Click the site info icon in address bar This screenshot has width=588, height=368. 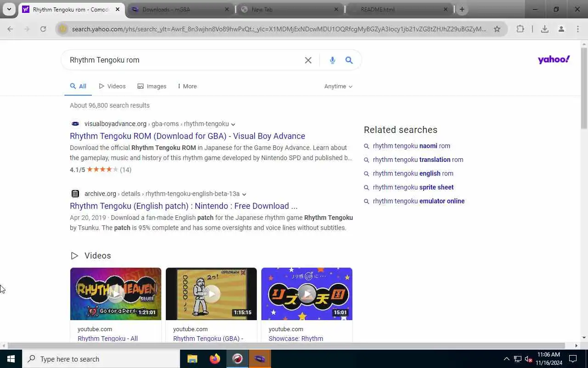pyautogui.click(x=63, y=29)
